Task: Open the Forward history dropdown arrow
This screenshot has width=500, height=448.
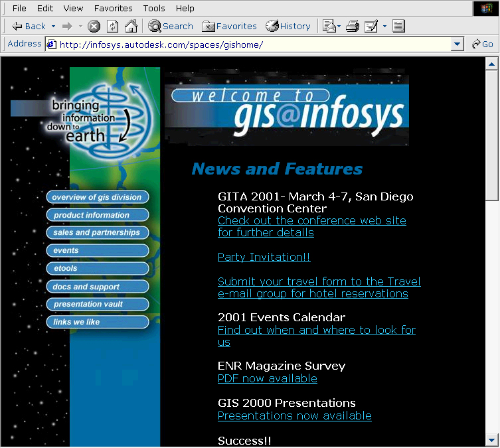Action: (x=80, y=26)
